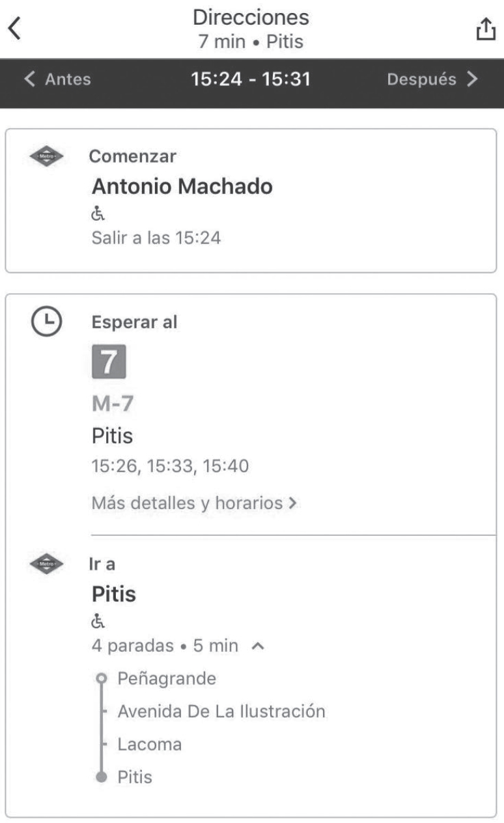This screenshot has width=504, height=823.
Task: Tap wheelchair icon under Pitis heading
Action: 96,621
